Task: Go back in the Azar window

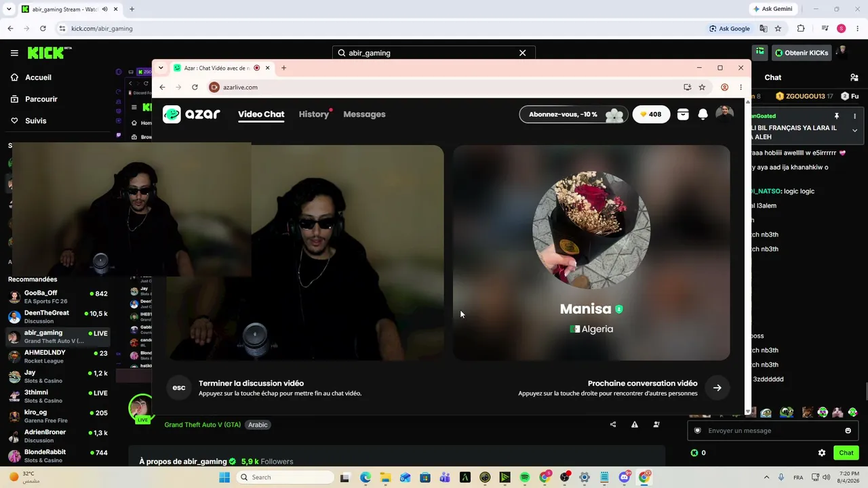Action: [162, 87]
